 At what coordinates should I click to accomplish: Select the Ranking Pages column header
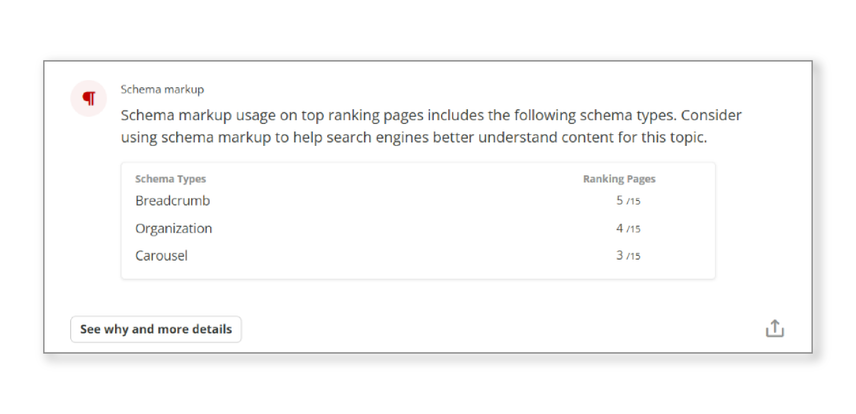pyautogui.click(x=619, y=179)
